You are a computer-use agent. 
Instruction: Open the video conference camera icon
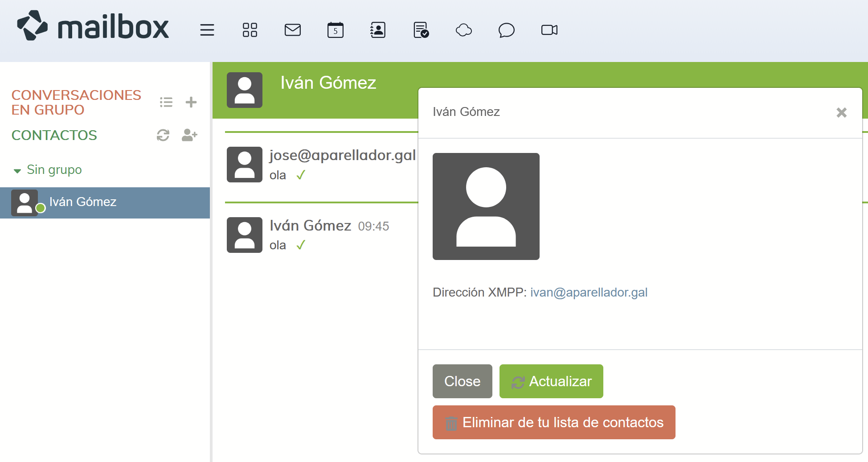tap(549, 30)
